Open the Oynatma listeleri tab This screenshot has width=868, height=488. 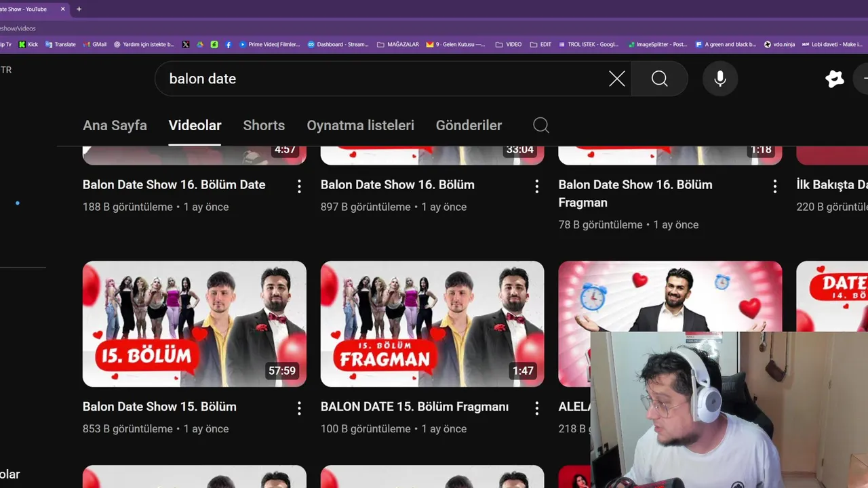pos(360,125)
